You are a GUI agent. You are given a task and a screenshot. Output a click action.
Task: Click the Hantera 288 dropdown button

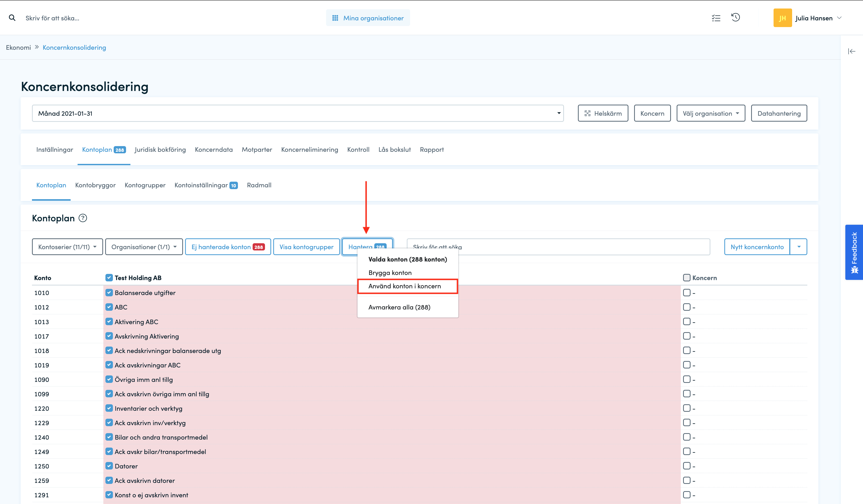click(367, 247)
